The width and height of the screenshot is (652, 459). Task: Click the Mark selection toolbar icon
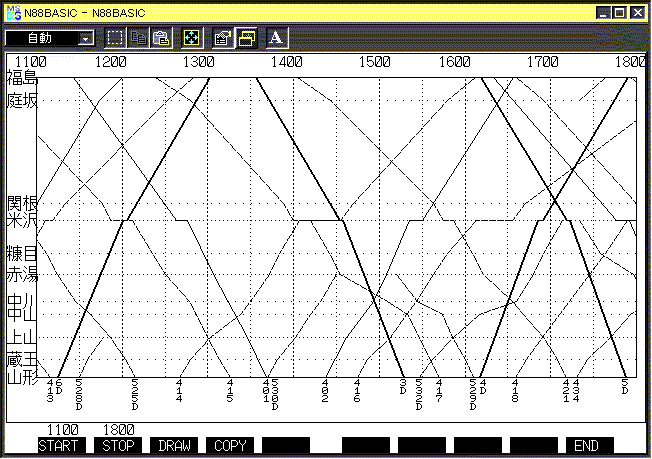click(115, 38)
